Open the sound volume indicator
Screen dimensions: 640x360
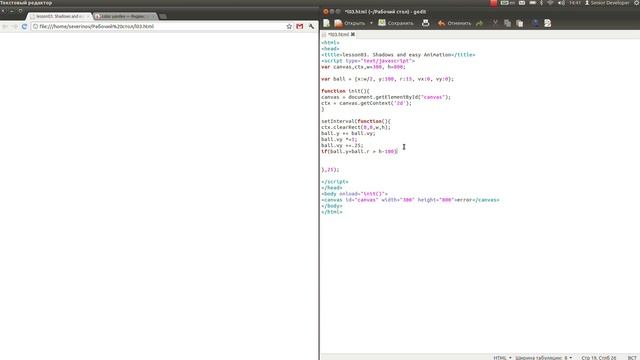(x=561, y=3)
